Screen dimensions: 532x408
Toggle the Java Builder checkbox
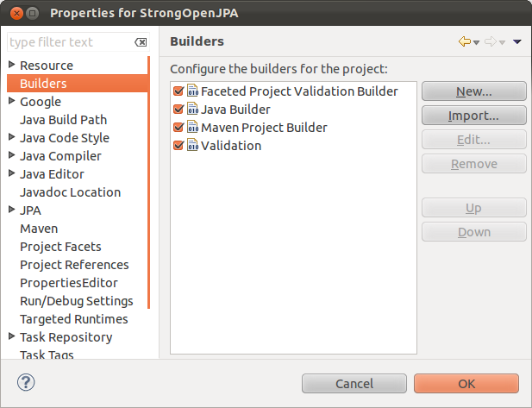(x=178, y=110)
